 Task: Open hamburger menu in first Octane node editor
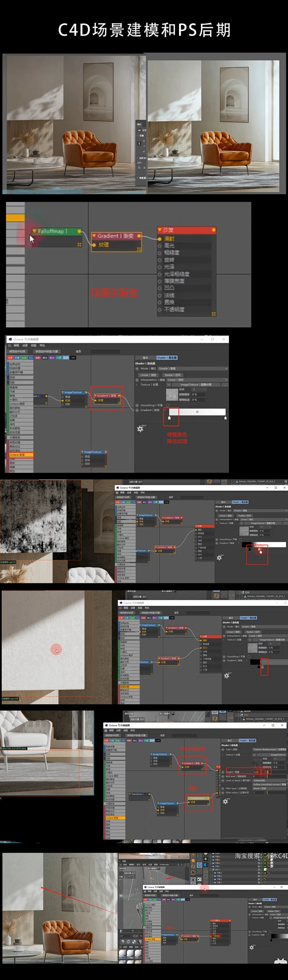click(10, 345)
